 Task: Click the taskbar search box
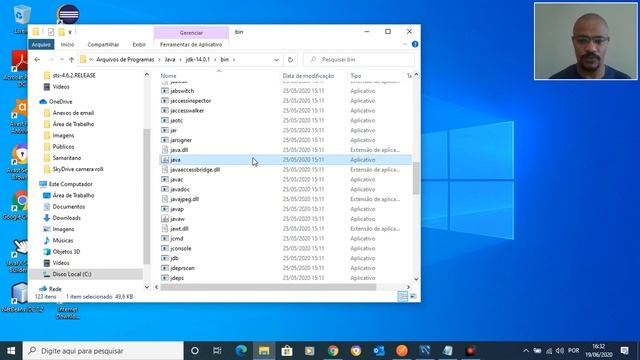(x=103, y=351)
